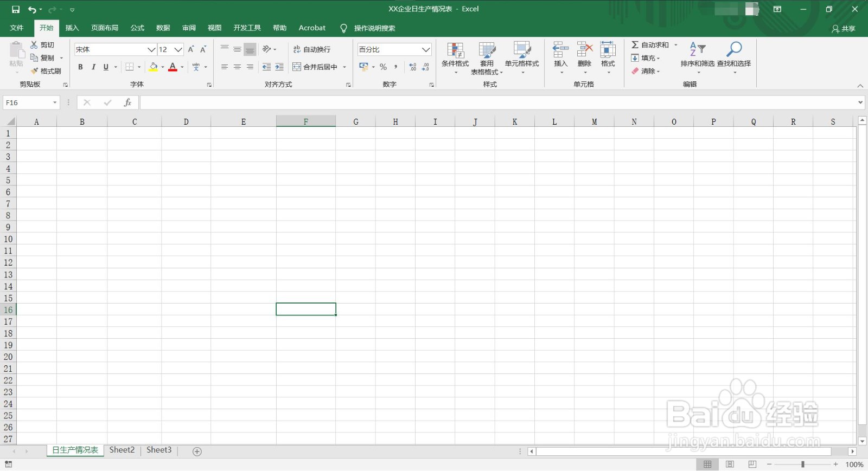This screenshot has height=471, width=868.
Task: Select column F header
Action: click(x=306, y=121)
